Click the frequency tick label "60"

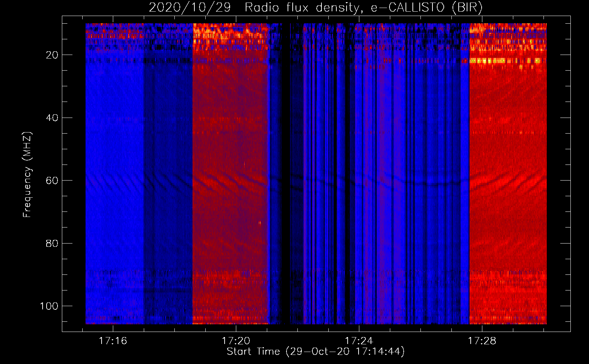52,181
